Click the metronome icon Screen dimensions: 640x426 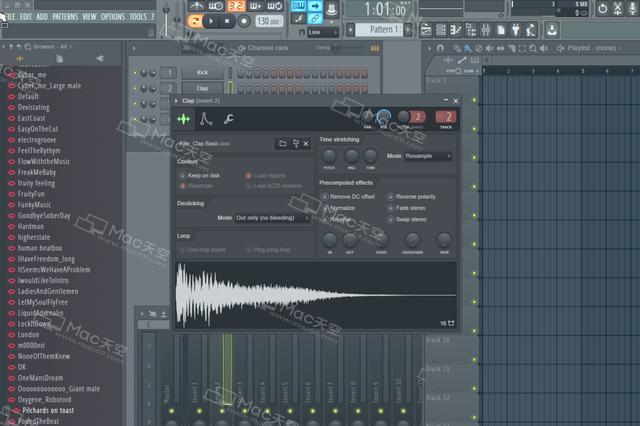tap(196, 6)
